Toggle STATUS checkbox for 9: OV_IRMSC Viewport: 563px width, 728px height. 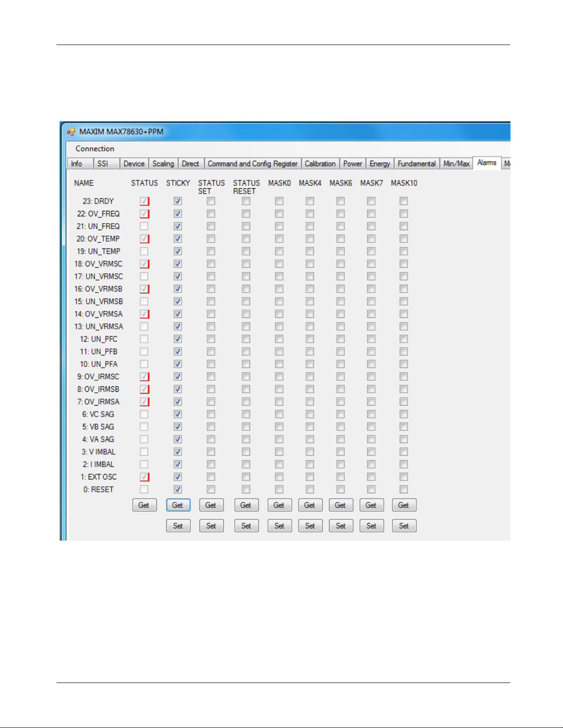[x=144, y=377]
